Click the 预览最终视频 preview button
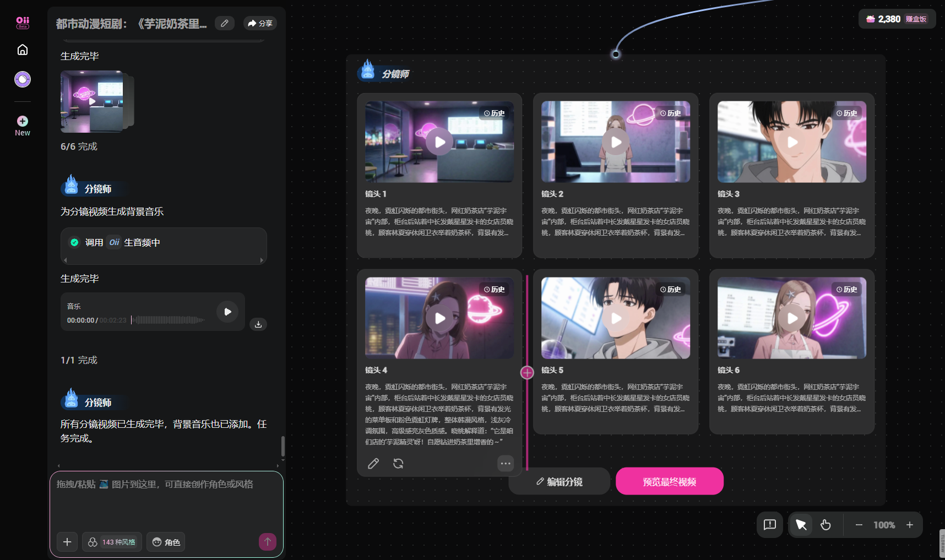This screenshot has width=945, height=560. point(669,482)
